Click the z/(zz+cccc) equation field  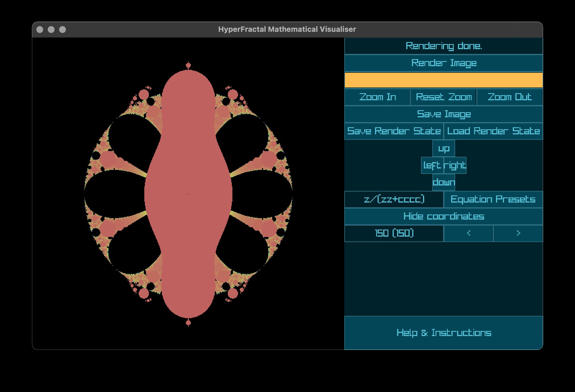pyautogui.click(x=394, y=199)
